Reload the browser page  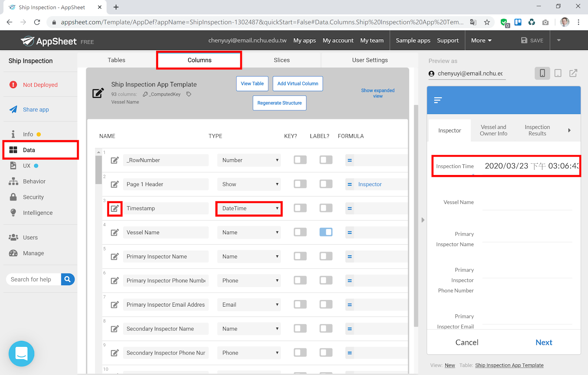coord(37,22)
